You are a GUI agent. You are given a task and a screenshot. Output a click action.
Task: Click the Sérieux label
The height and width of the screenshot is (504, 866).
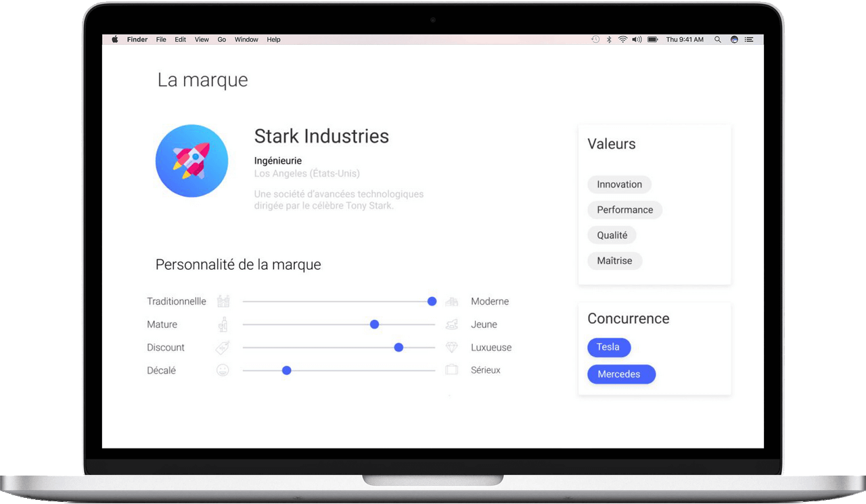point(486,370)
